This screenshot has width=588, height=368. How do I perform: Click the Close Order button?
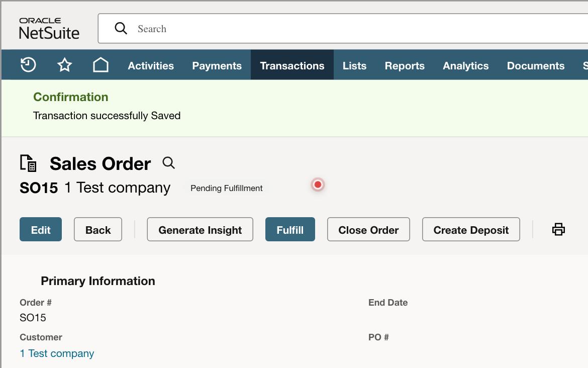click(368, 229)
